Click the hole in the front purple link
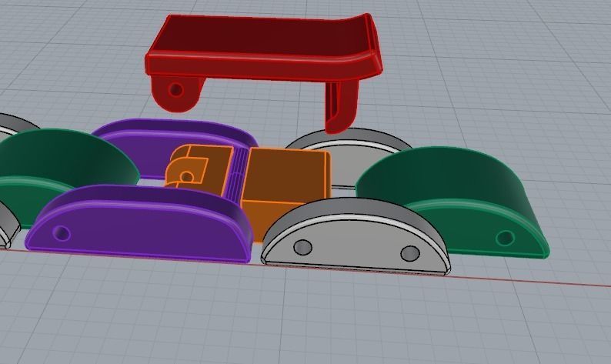611x364 pixels. point(62,233)
